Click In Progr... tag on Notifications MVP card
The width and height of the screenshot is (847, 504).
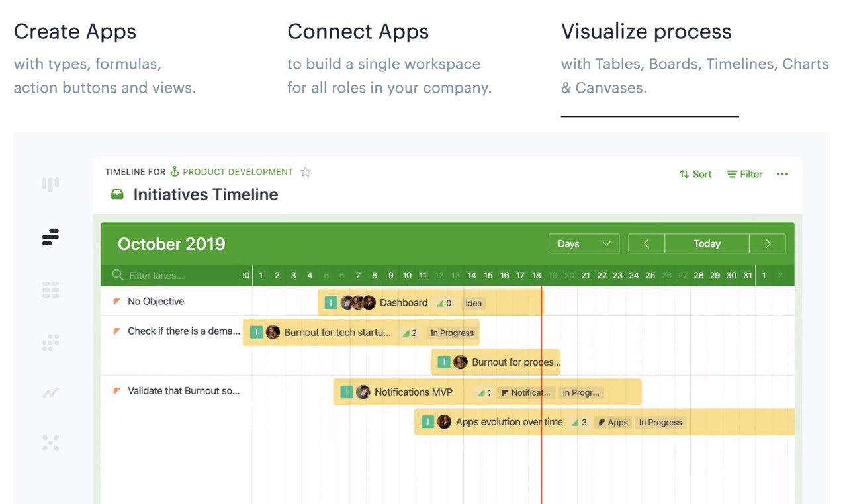[x=580, y=393]
